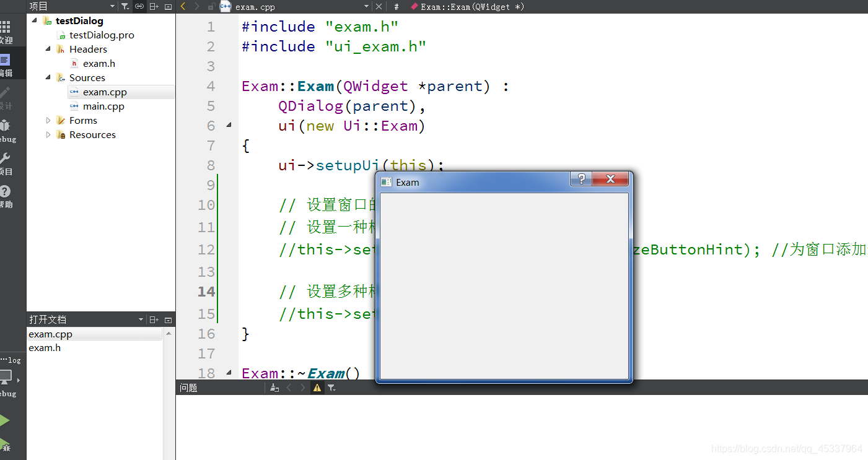Collapse the Headers folder

tap(48, 49)
